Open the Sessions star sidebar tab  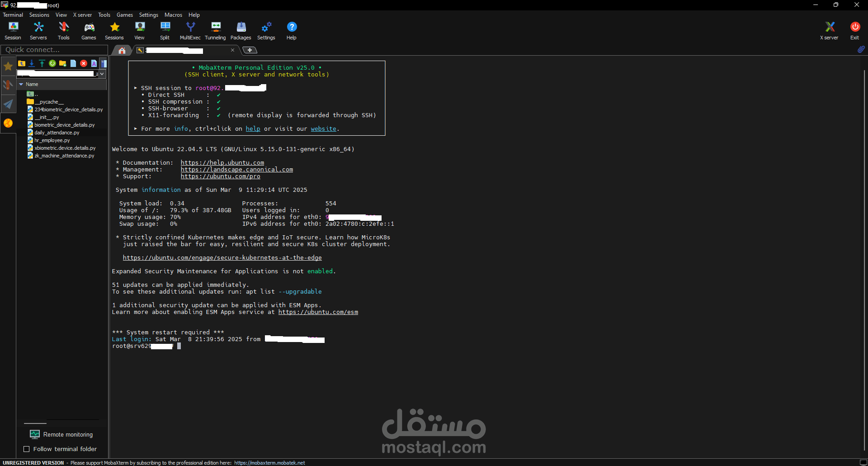[x=8, y=67]
